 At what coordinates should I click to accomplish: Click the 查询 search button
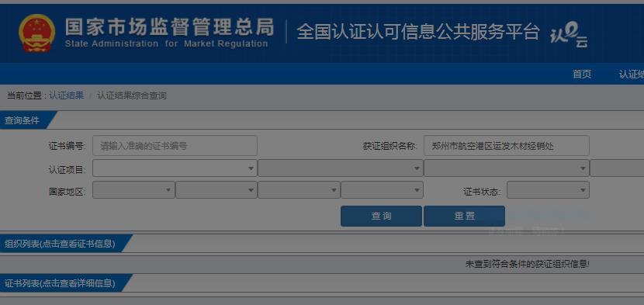(x=381, y=217)
